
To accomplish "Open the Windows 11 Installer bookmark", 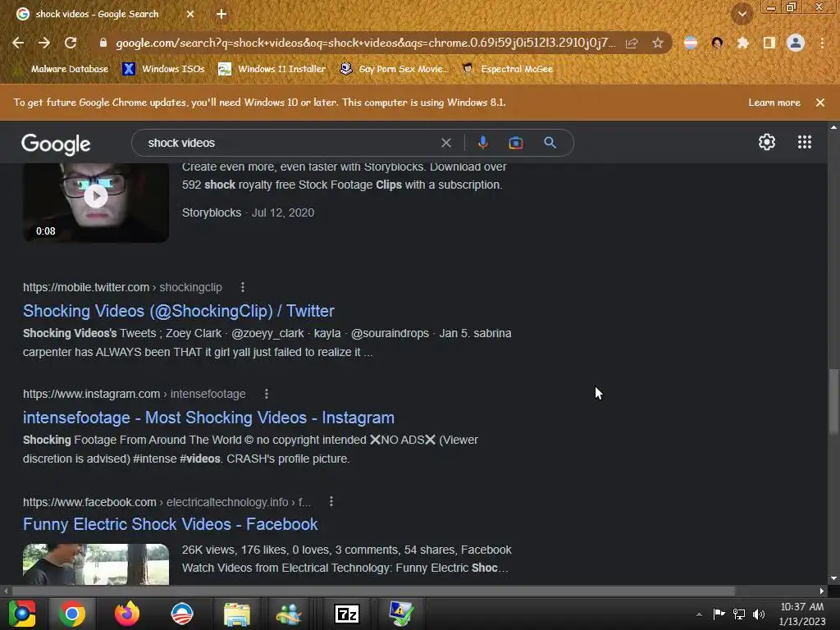I will (x=272, y=69).
